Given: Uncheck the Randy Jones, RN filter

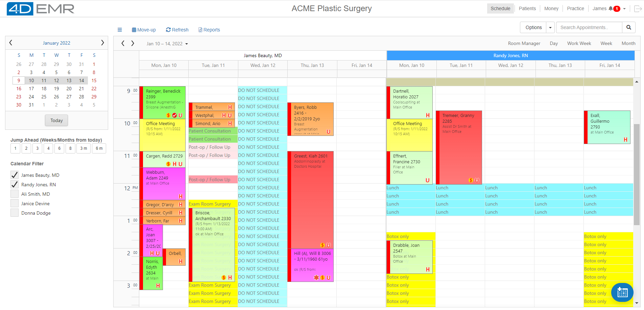Looking at the screenshot, I should pos(14,185).
